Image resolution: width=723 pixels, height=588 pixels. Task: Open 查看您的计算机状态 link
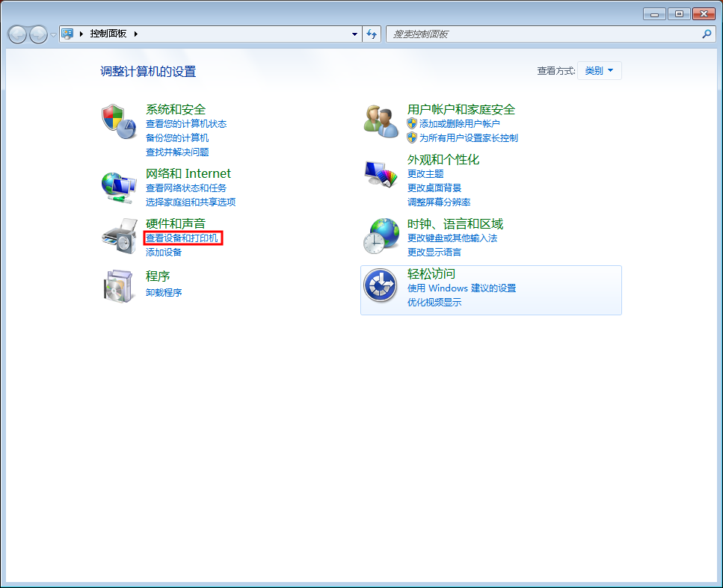(x=186, y=124)
